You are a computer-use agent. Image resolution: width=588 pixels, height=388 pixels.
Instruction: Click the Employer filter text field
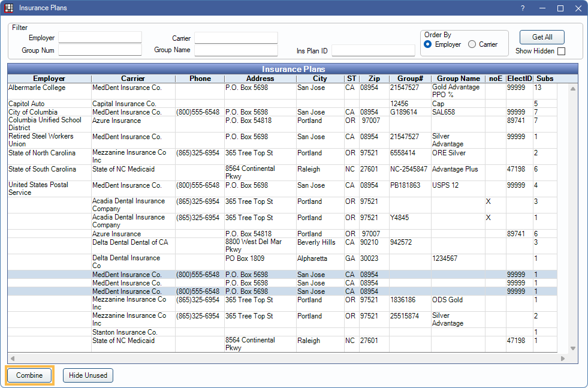tap(99, 38)
